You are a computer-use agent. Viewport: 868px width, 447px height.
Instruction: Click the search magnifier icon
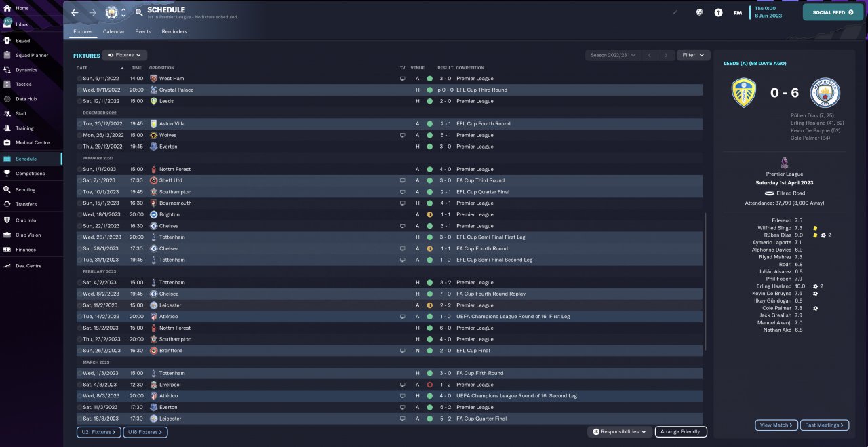[x=139, y=13]
